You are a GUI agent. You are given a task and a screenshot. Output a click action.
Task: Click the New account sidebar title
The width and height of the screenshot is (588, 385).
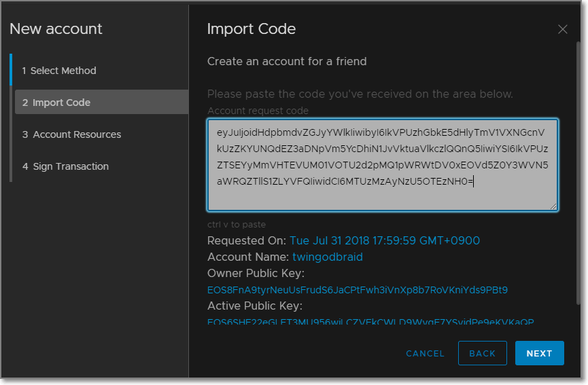tap(56, 29)
